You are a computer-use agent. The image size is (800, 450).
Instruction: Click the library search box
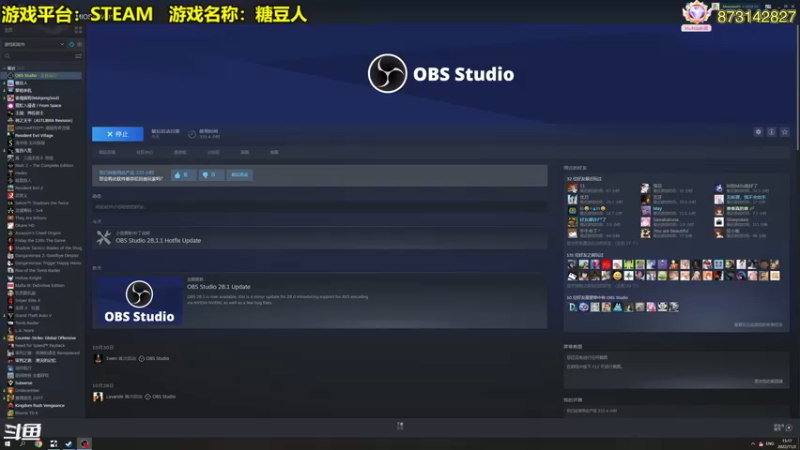click(38, 56)
